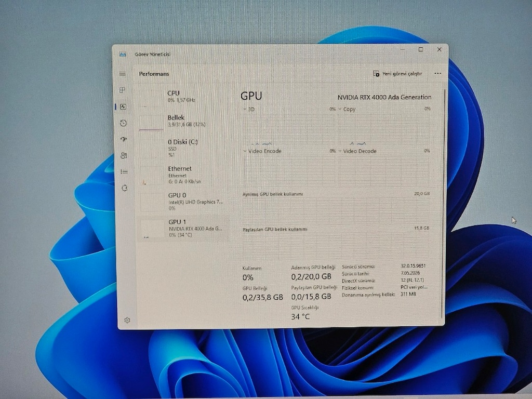532x399 pixels.
Task: Open the Video Encode graph dropdown
Action: point(262,151)
